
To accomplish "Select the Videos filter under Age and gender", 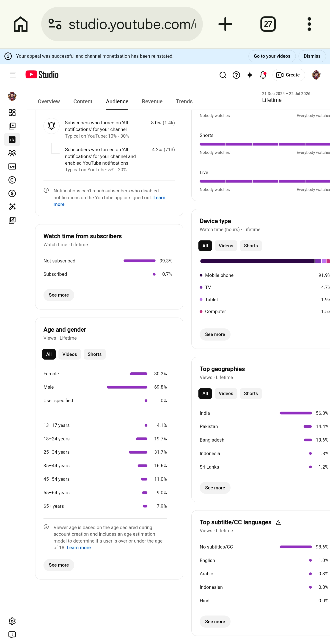I will (70, 354).
